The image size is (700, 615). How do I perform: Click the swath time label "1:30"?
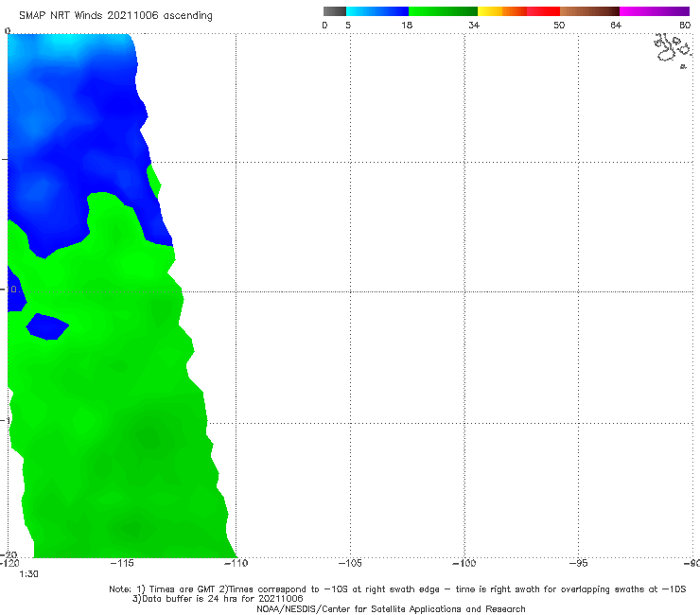coord(28,574)
